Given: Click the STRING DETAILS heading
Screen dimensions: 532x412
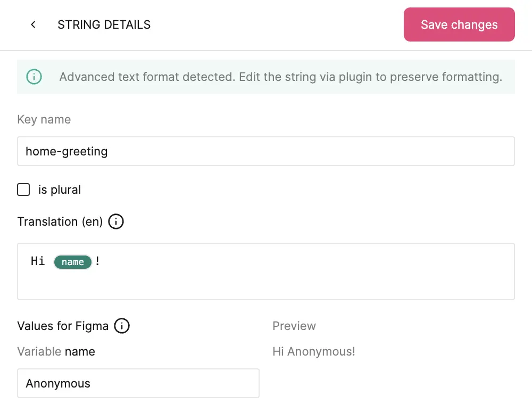Looking at the screenshot, I should pos(104,24).
